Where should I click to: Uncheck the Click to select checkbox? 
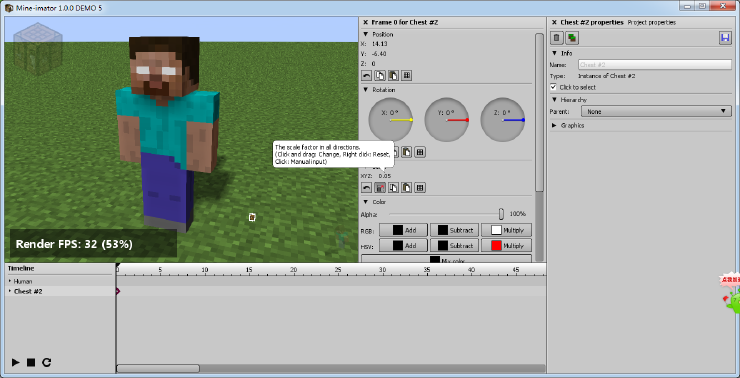[x=554, y=87]
